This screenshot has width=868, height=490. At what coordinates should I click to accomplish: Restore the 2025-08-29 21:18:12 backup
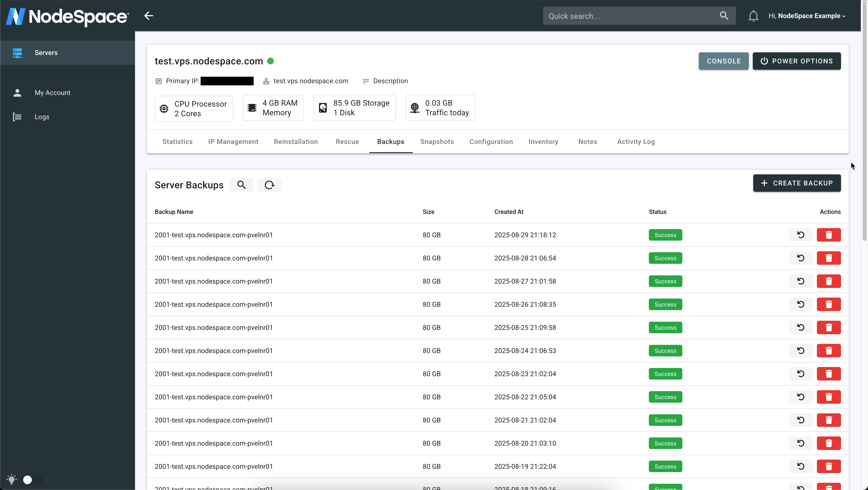click(x=800, y=235)
